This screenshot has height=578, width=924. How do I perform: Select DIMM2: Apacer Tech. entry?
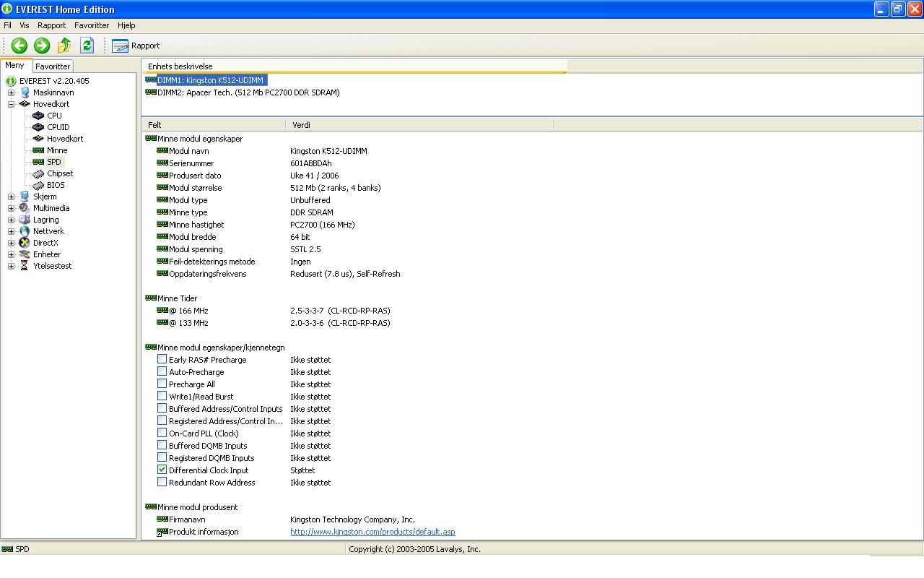tap(248, 92)
